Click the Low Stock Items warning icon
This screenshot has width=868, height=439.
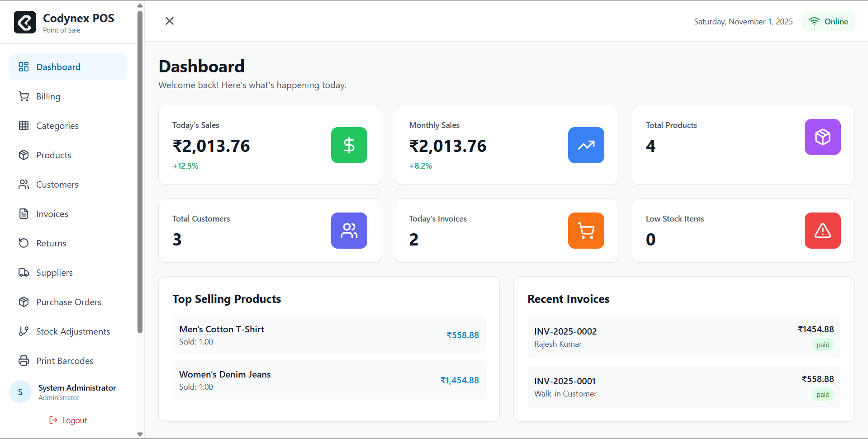pyautogui.click(x=822, y=231)
